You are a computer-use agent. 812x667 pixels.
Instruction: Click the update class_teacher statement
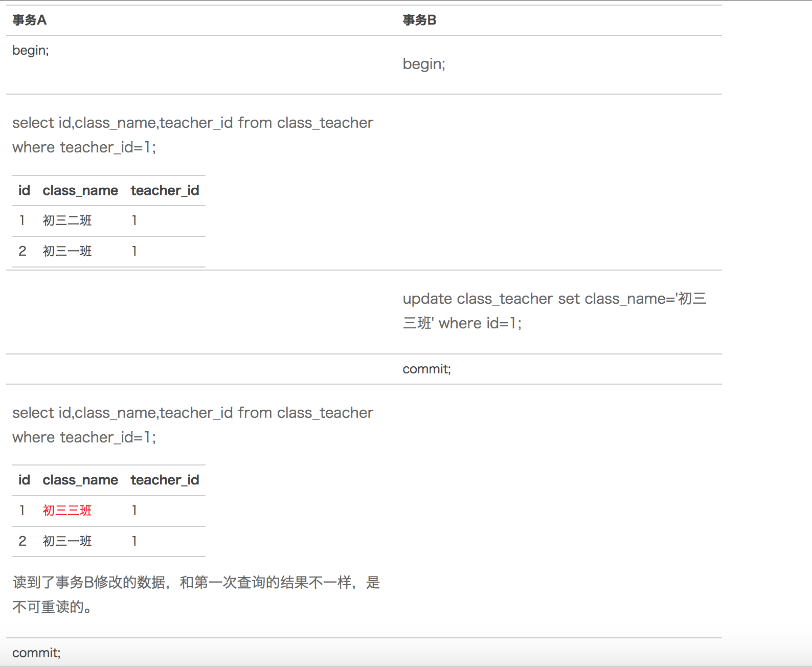554,311
